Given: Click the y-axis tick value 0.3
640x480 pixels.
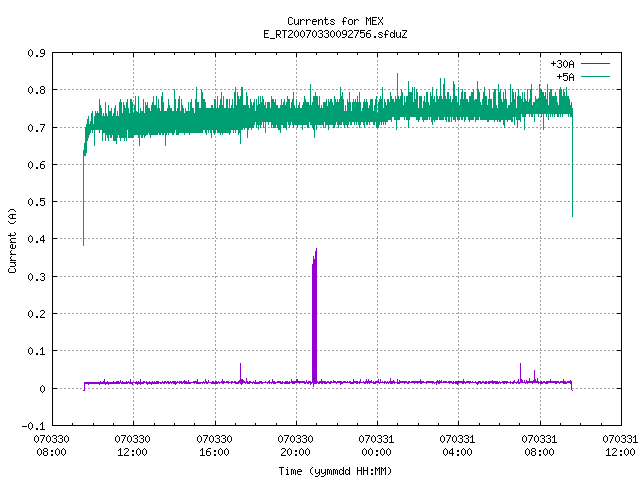Looking at the screenshot, I should 36,277.
